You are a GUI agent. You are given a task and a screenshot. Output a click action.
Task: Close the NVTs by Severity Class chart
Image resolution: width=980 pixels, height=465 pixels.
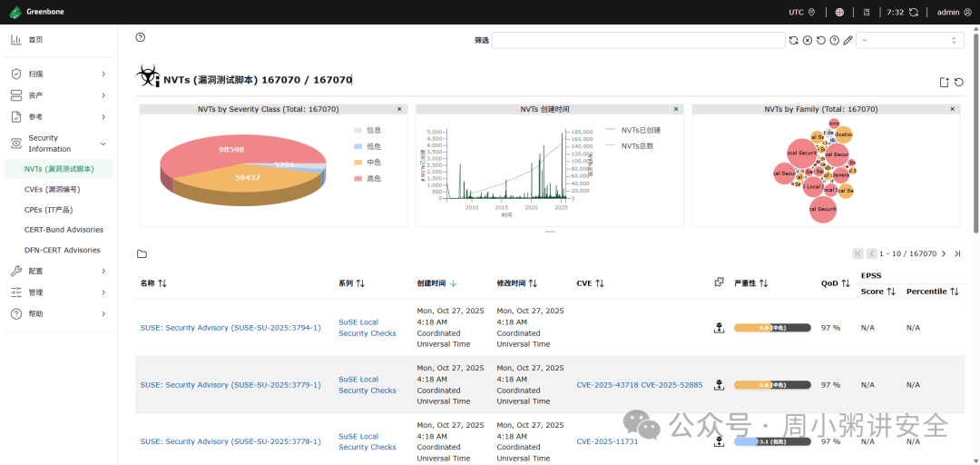click(399, 109)
